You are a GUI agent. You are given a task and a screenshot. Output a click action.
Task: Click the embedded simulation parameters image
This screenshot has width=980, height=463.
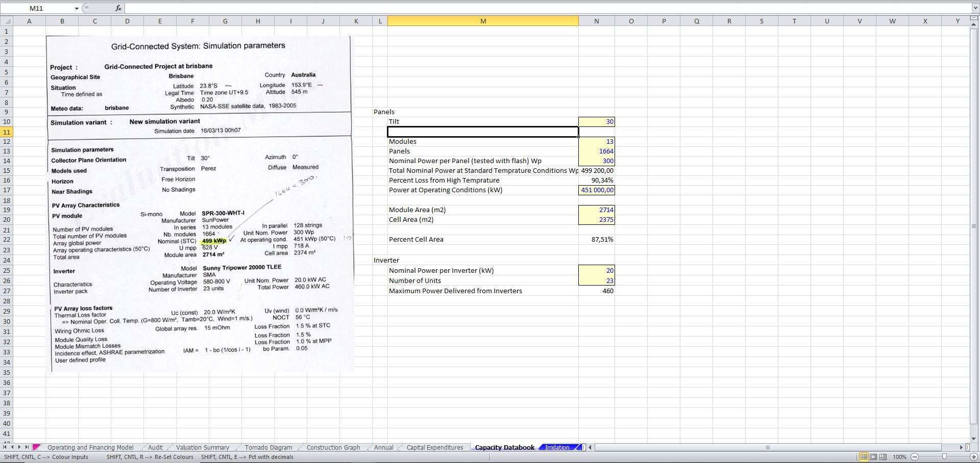(199, 203)
